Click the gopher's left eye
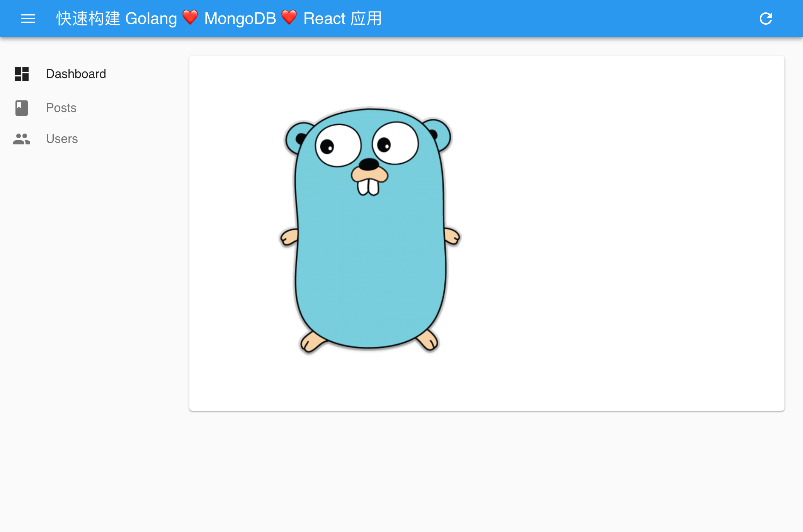 [338, 146]
